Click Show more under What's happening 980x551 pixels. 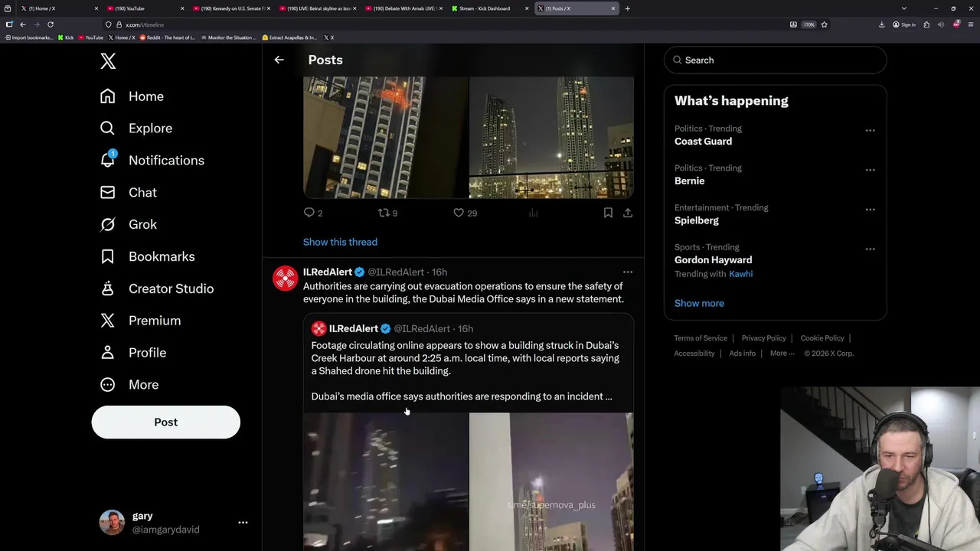(x=699, y=303)
